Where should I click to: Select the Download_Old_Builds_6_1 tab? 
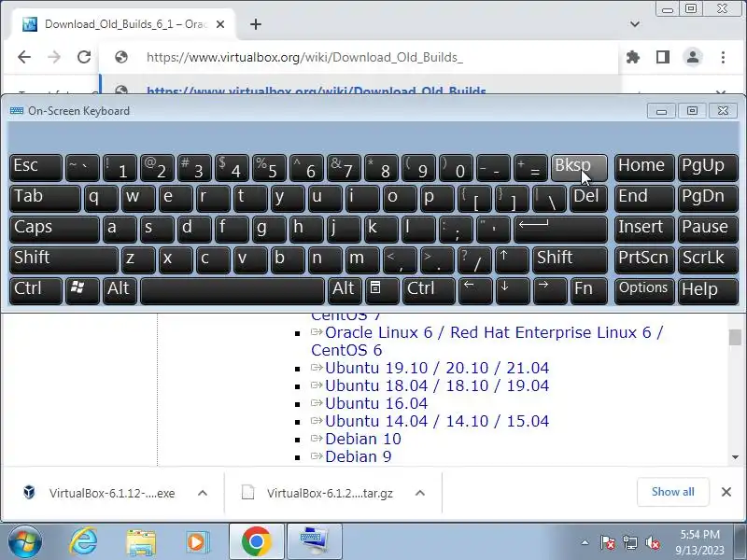pos(123,24)
